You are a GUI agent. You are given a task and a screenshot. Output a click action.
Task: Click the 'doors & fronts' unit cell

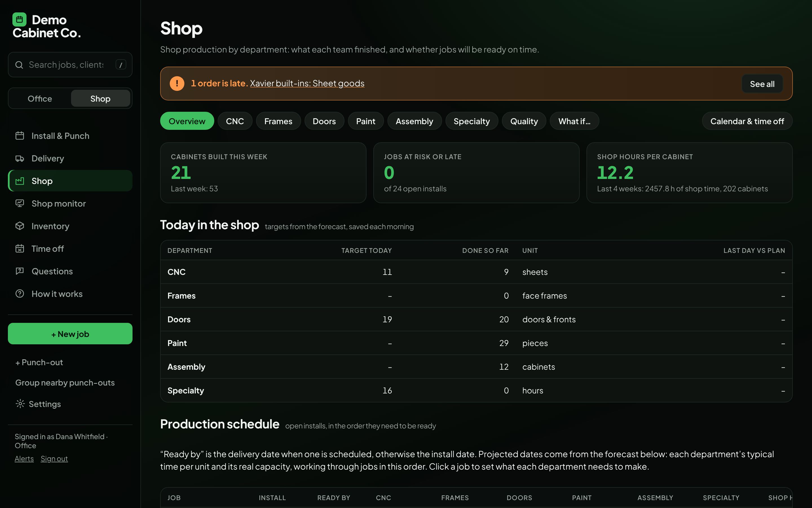pos(549,319)
